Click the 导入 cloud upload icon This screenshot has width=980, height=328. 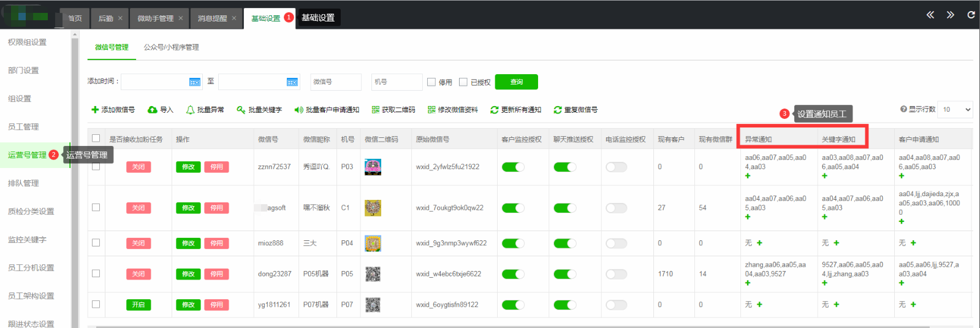(153, 110)
